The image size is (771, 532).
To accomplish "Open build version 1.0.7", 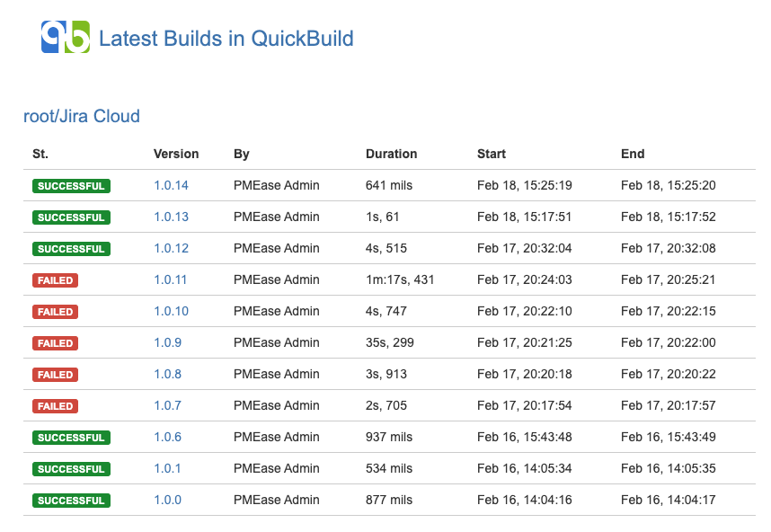I will tap(168, 405).
